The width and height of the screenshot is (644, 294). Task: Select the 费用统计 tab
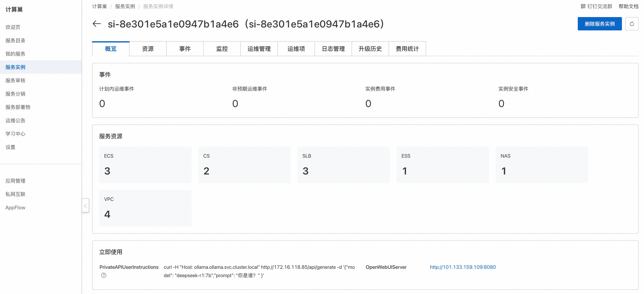point(407,49)
